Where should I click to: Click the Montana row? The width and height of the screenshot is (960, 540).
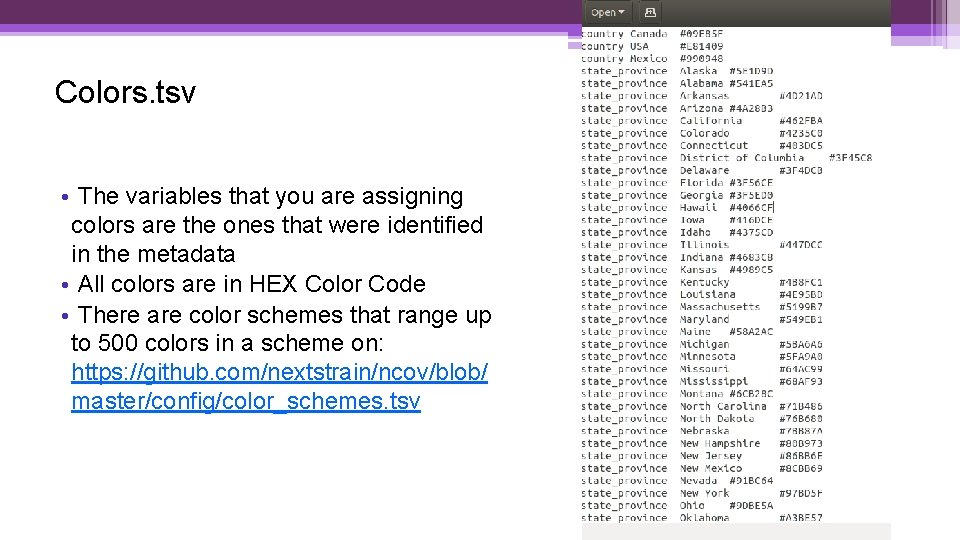(677, 394)
